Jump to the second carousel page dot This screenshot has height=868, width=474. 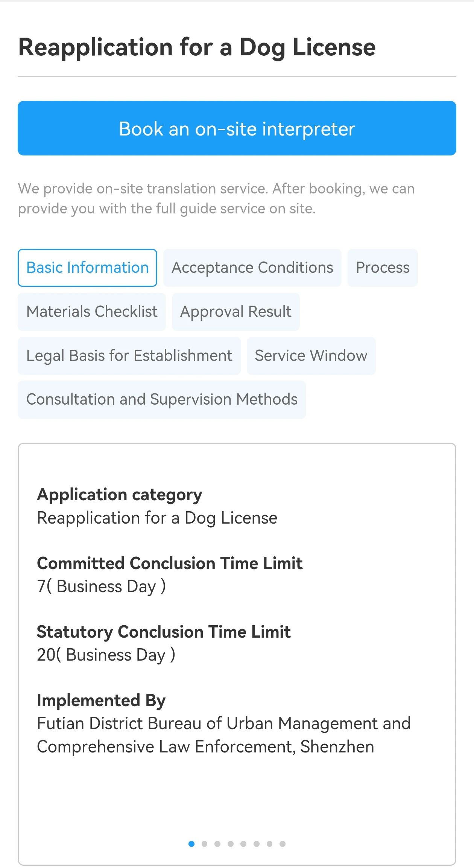pos(204,844)
